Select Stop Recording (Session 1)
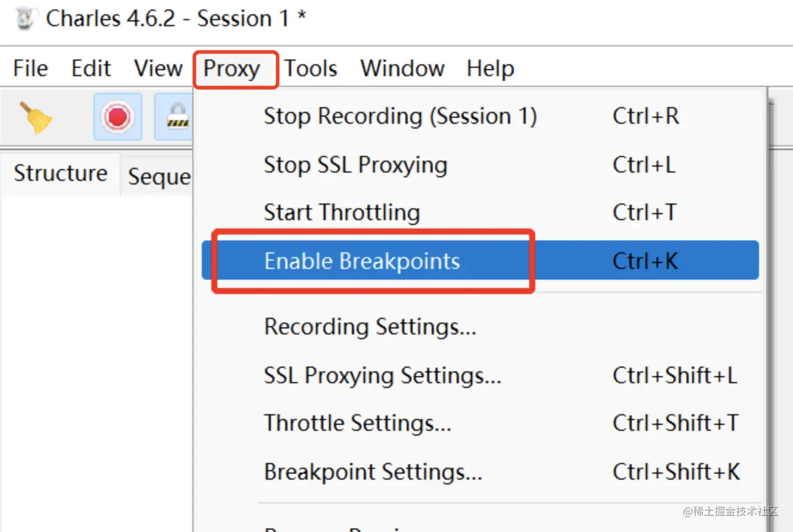 point(400,116)
